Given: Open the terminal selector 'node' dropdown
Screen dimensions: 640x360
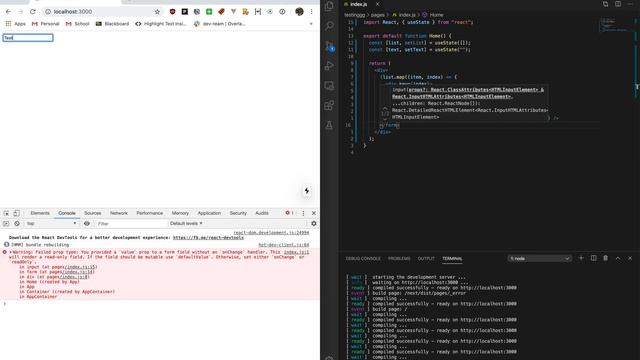Looking at the screenshot, I should click(x=539, y=259).
